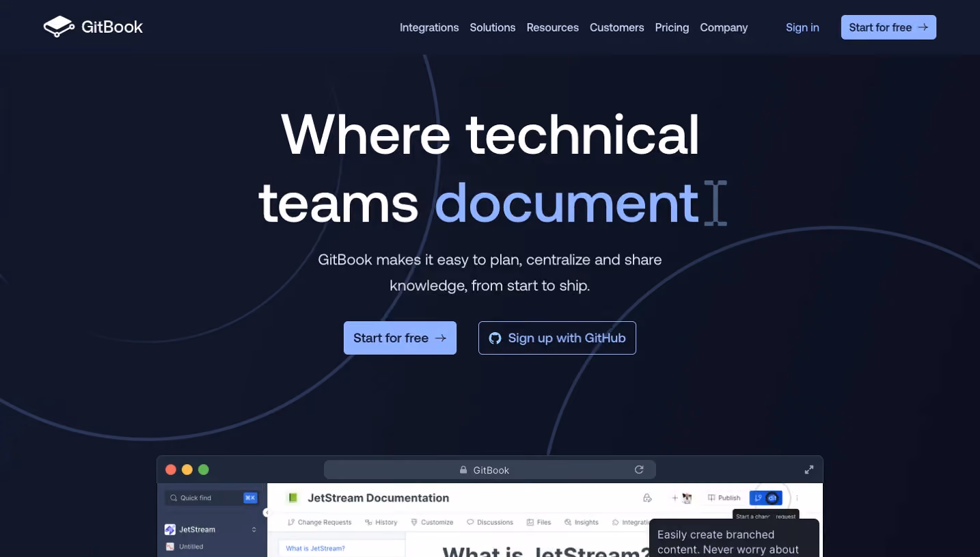Click the lock icon in GitBook address bar
This screenshot has width=980, height=557.
(x=463, y=470)
